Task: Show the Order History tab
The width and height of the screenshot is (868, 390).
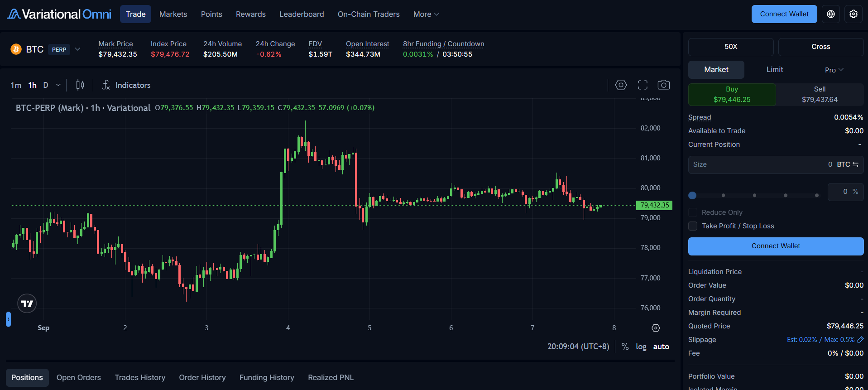Action: [202, 377]
